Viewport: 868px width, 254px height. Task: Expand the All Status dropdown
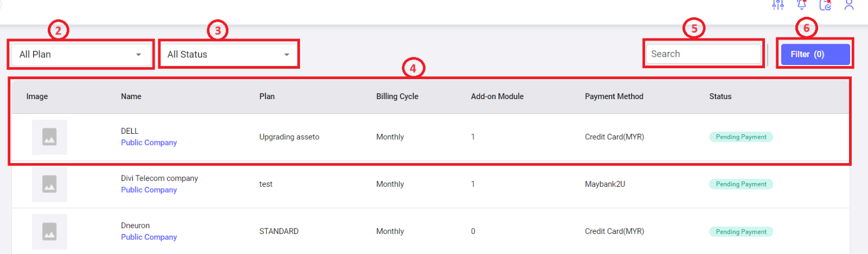point(229,54)
